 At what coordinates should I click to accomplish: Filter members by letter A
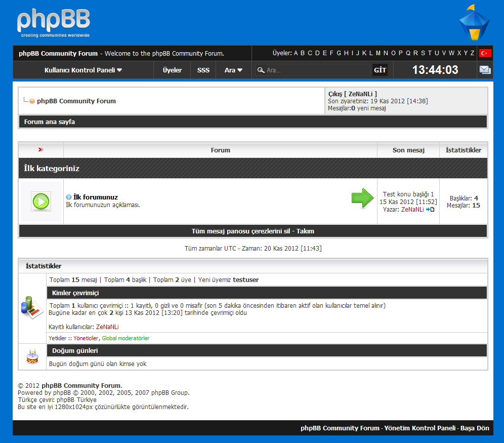tap(296, 53)
